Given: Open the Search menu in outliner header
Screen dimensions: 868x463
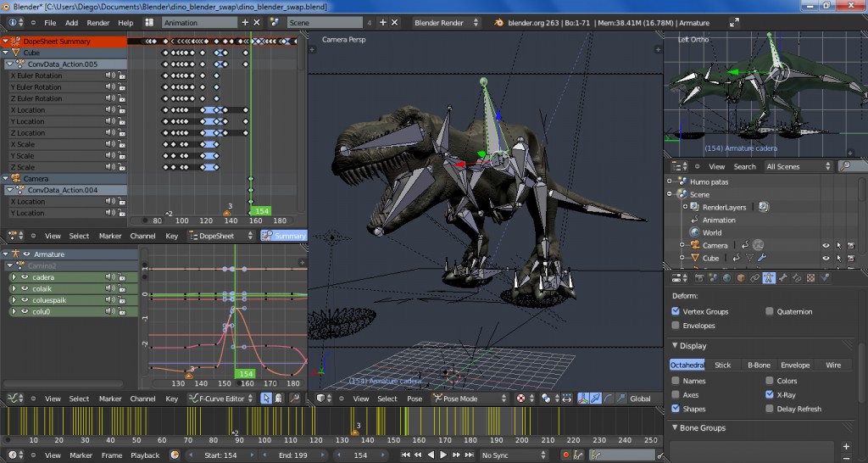Looking at the screenshot, I should click(x=744, y=166).
